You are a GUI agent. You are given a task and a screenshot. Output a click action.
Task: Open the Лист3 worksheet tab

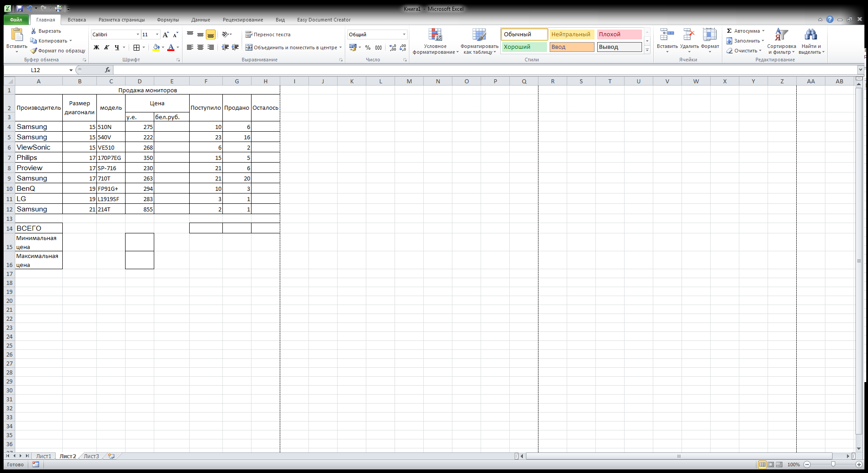(91, 456)
